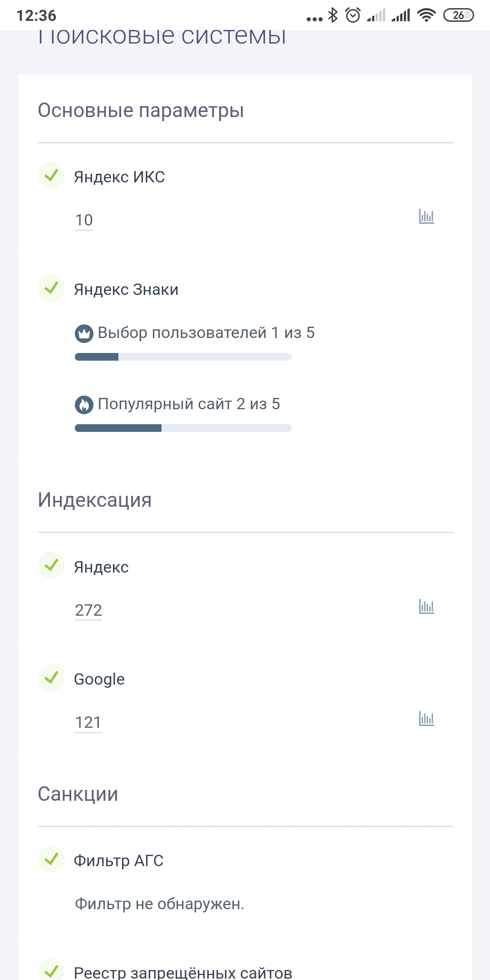
Task: Tap the flame icon for Популярный сайт
Action: click(84, 405)
